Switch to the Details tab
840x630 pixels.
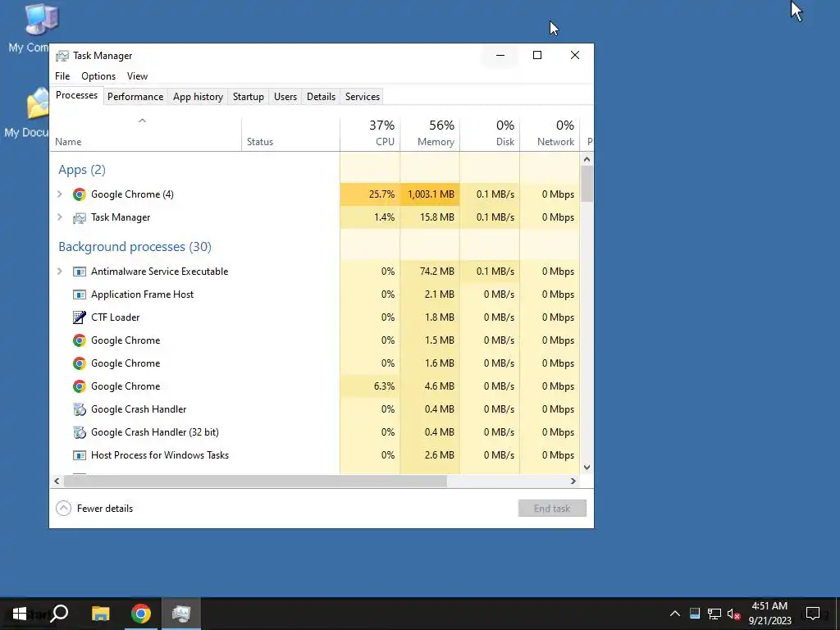point(321,97)
